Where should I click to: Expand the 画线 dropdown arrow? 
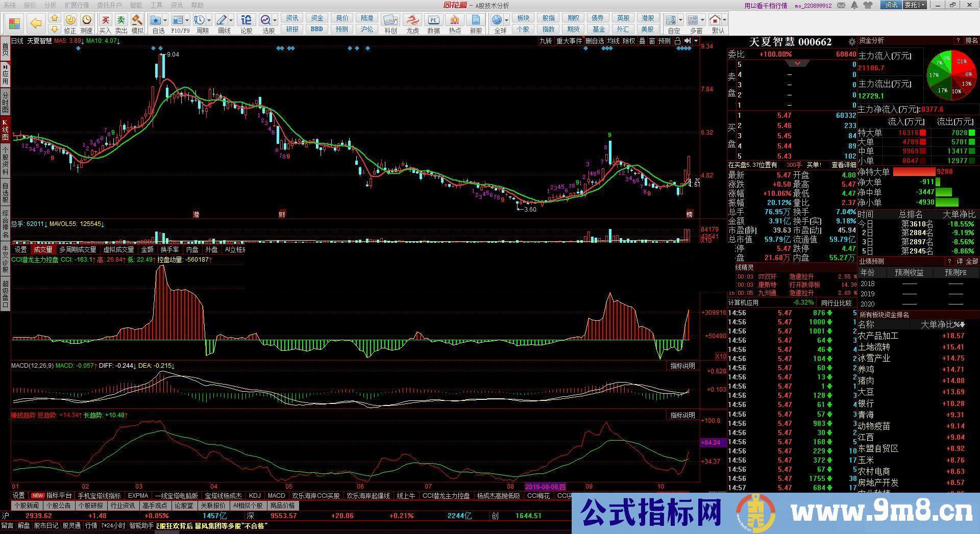tap(231, 20)
